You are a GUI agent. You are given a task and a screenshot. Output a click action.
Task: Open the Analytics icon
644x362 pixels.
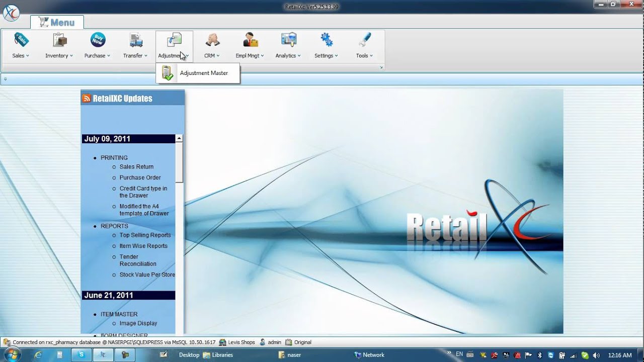[x=288, y=40]
